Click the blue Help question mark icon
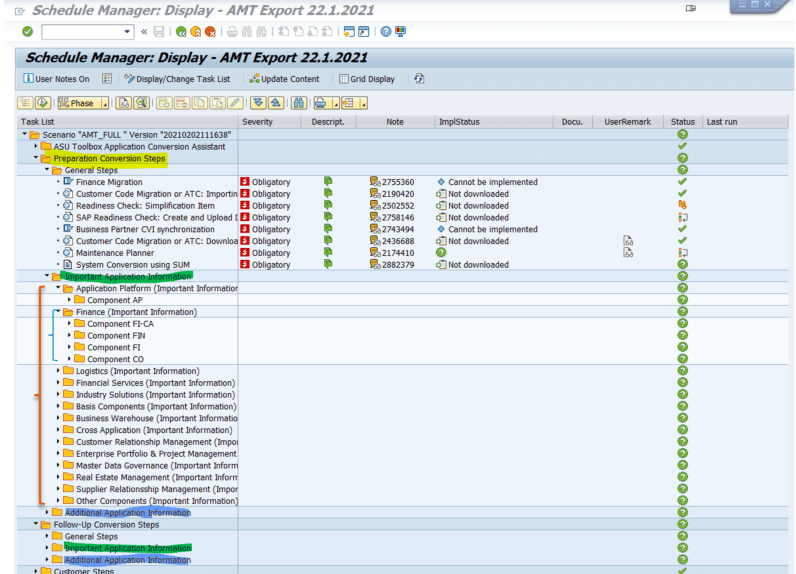The height and width of the screenshot is (574, 796). 386,31
